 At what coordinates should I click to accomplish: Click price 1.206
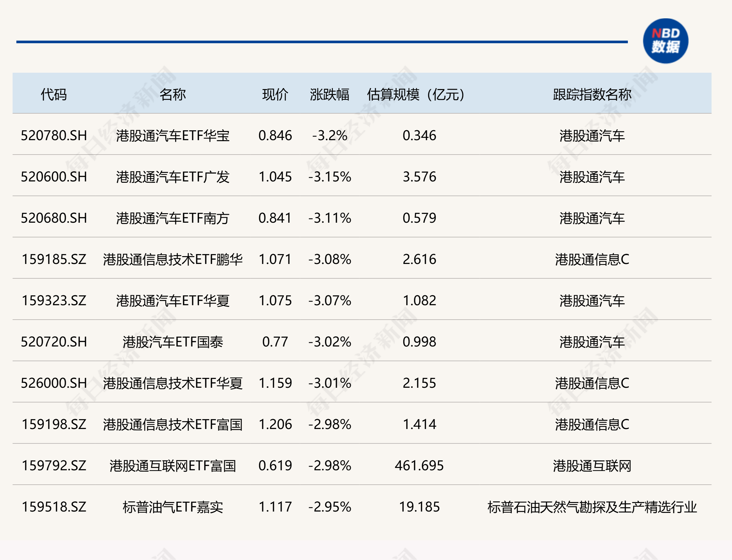(275, 424)
